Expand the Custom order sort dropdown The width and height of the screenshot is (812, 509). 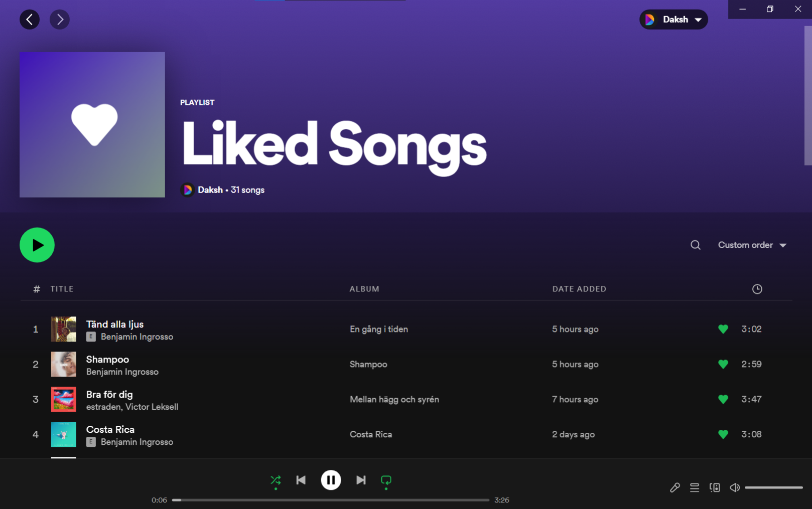point(752,245)
